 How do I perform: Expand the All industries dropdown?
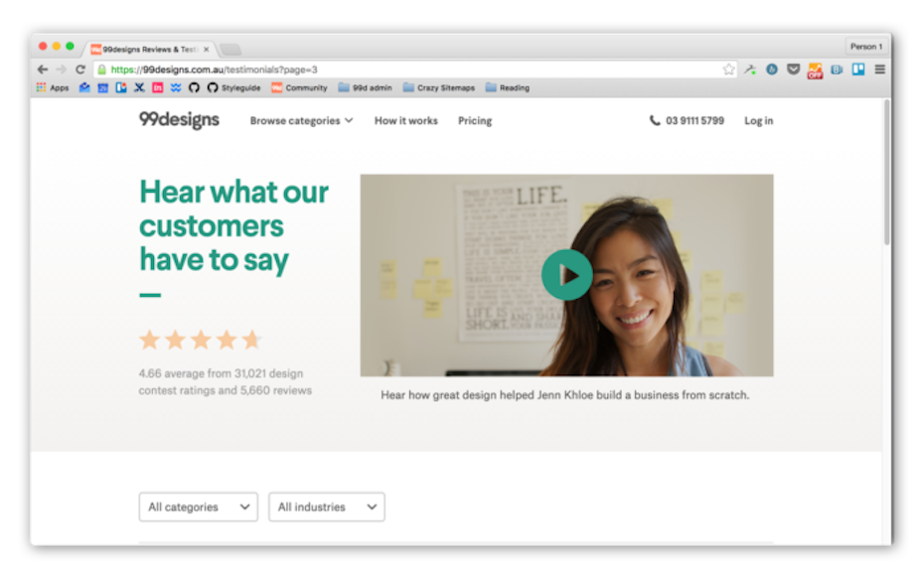click(x=326, y=506)
